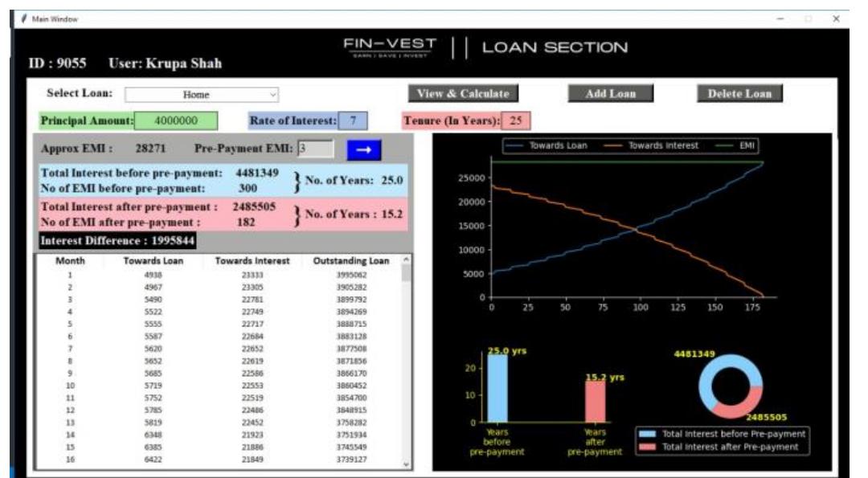Image resolution: width=868 pixels, height=478 pixels.
Task: Click the blue arrow pre-payment submit button
Action: coord(363,149)
